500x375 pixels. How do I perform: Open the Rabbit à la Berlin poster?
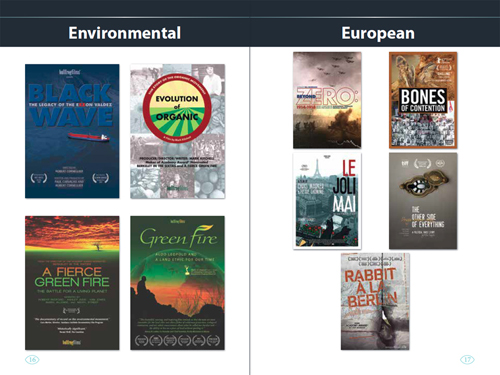(375, 301)
